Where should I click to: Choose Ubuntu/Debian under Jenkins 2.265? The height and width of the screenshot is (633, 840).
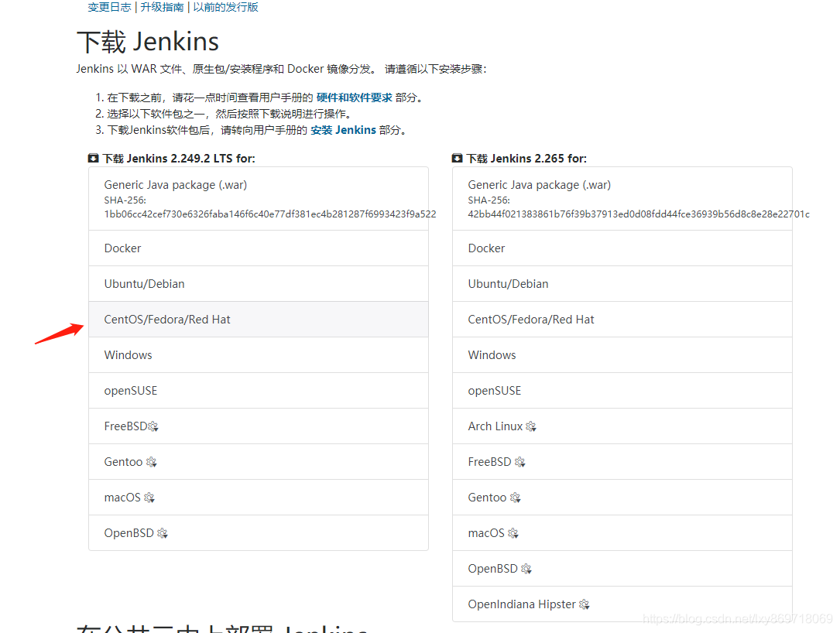pos(622,284)
